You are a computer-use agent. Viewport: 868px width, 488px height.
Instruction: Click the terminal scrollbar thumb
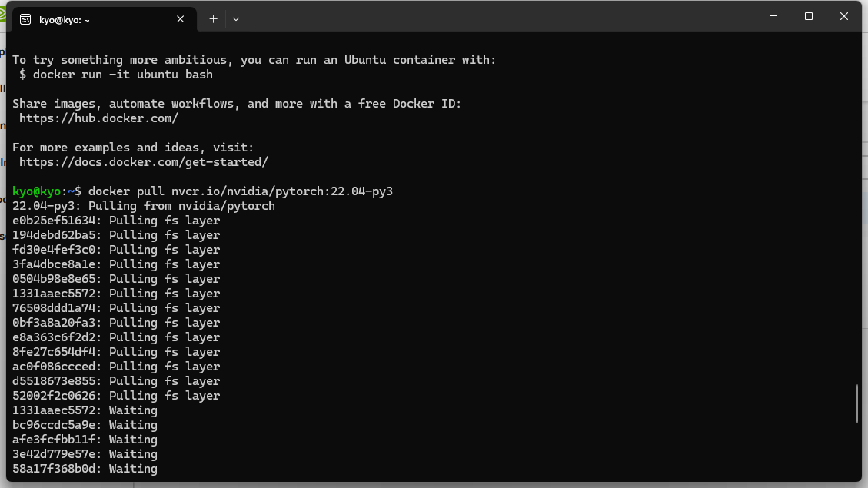(x=857, y=403)
